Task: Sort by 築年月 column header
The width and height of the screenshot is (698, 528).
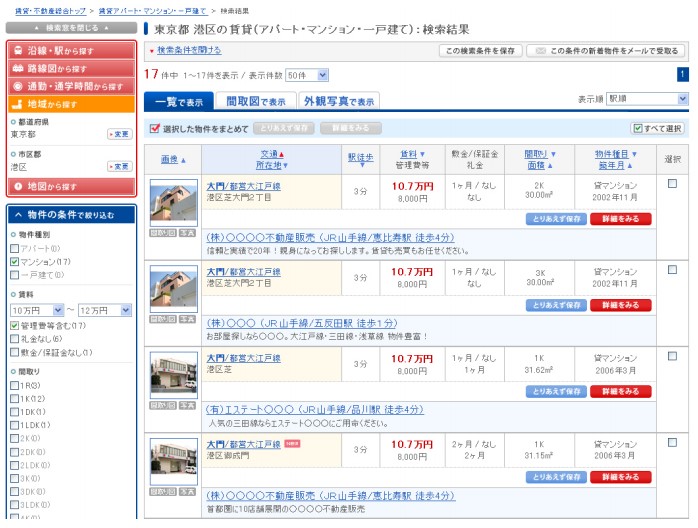Action: [611, 165]
